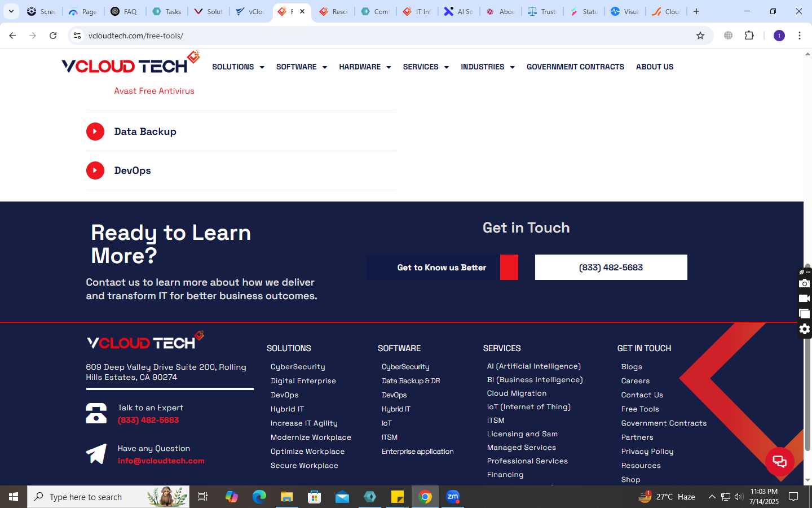Open the browser Extensions puzzle icon
This screenshot has height=508, width=812.
749,36
